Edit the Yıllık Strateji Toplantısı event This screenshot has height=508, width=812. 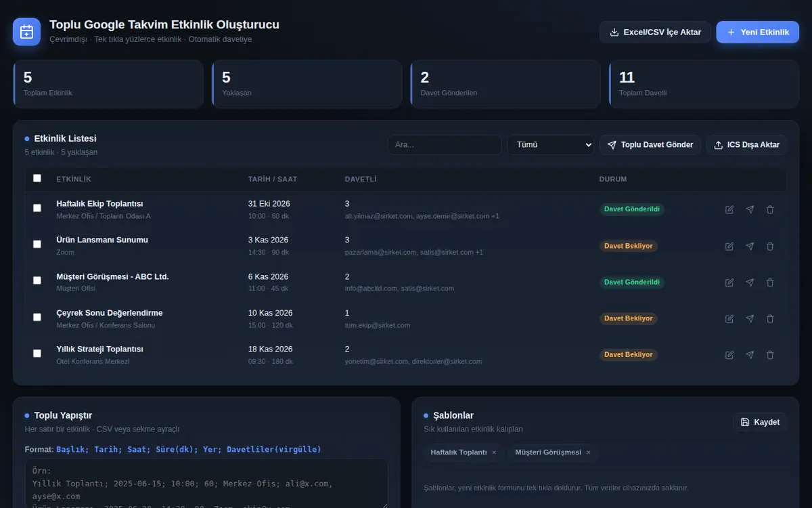729,355
